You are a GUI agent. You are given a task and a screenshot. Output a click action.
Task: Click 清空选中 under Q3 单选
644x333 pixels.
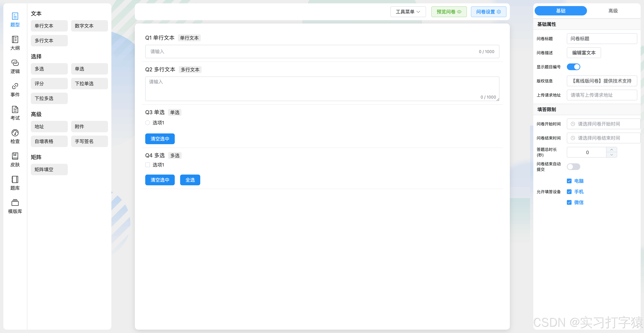point(160,139)
